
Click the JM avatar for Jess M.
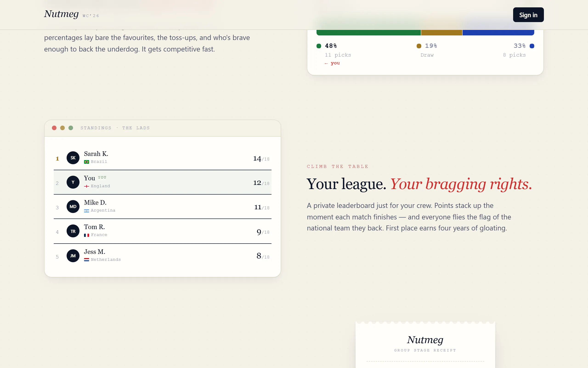(73, 256)
